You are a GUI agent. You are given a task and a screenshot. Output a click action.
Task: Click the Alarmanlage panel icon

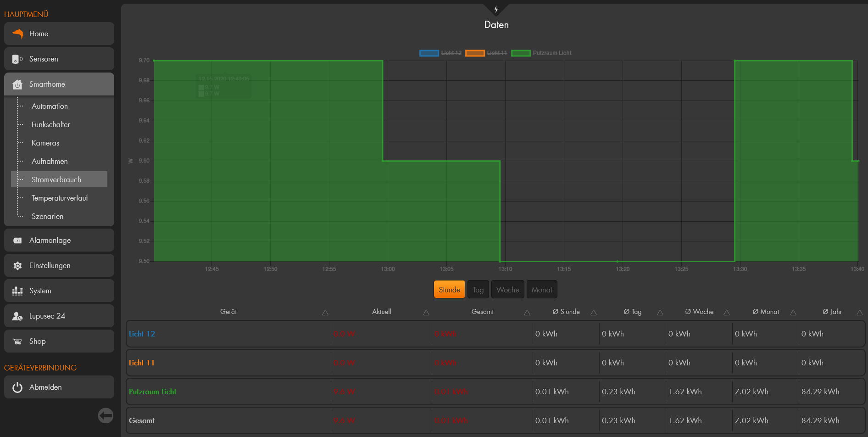pos(17,241)
